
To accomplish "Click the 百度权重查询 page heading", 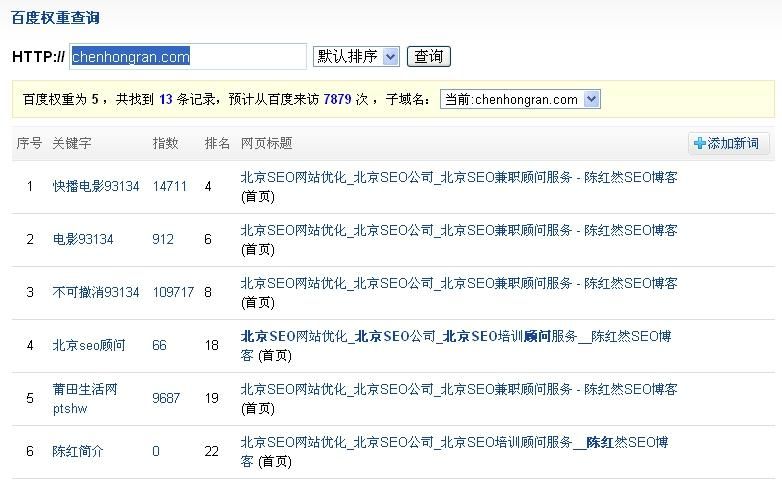I will point(55,18).
